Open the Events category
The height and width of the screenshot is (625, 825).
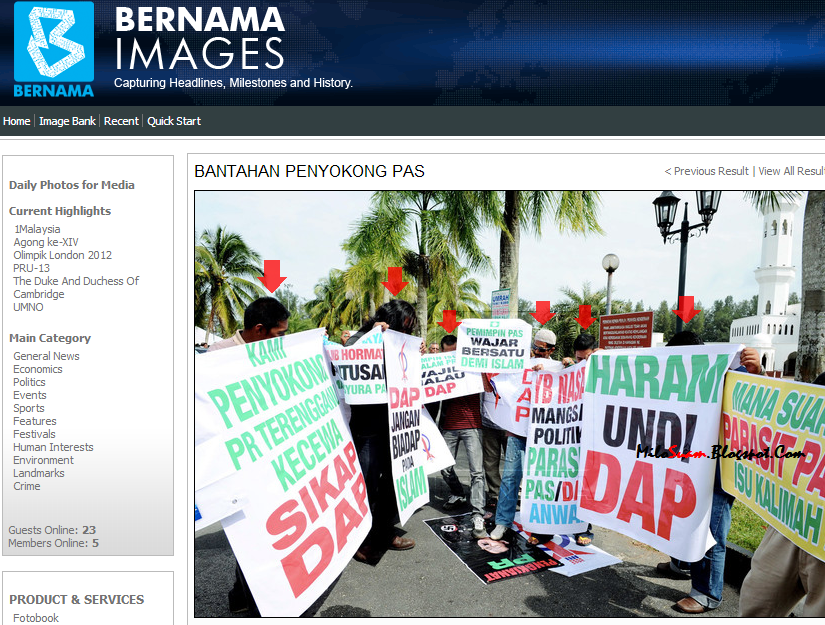click(x=30, y=395)
